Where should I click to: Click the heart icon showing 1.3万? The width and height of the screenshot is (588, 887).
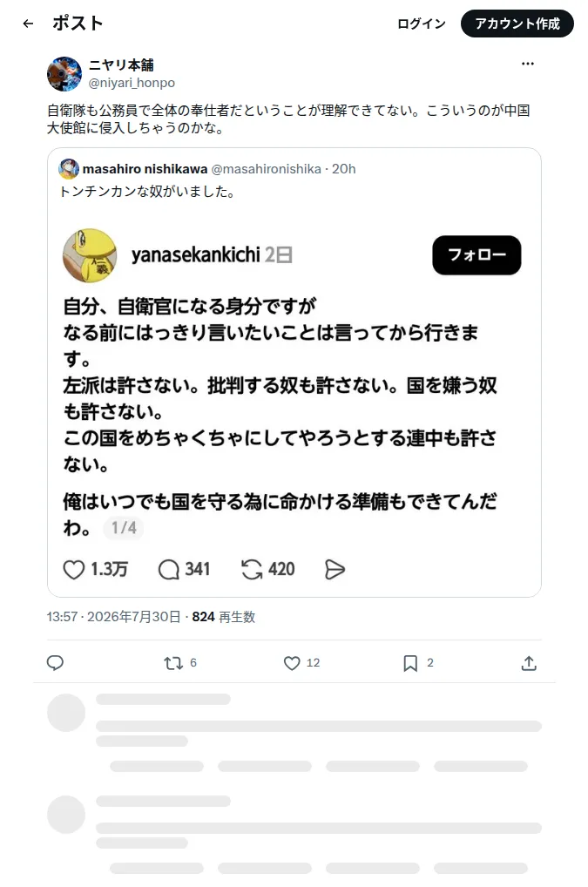pyautogui.click(x=74, y=569)
